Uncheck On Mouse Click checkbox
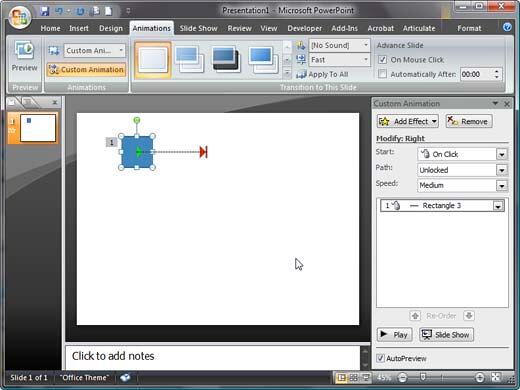The height and width of the screenshot is (390, 520). point(382,60)
